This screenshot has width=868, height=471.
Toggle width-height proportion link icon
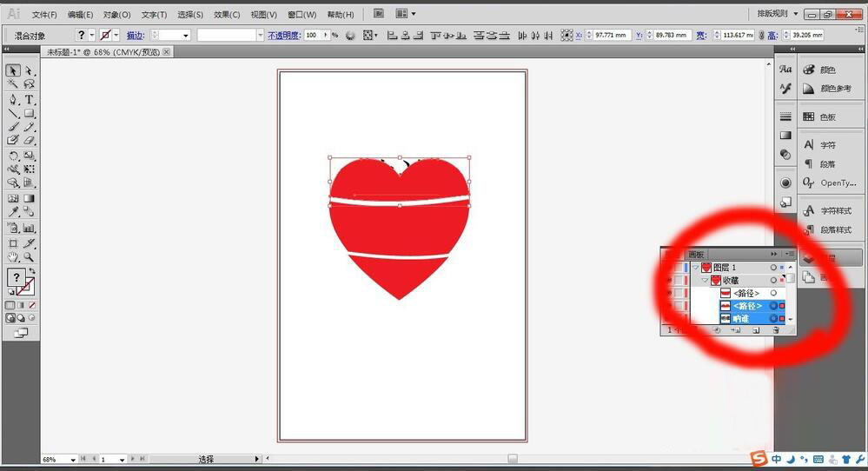(x=761, y=35)
